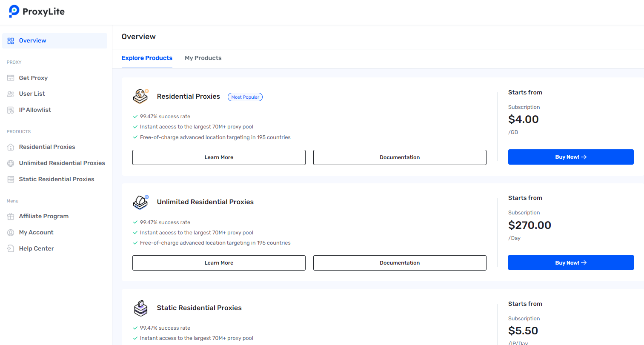The width and height of the screenshot is (644, 345).
Task: Click the PROXY section label in the sidebar
Action: pos(14,62)
